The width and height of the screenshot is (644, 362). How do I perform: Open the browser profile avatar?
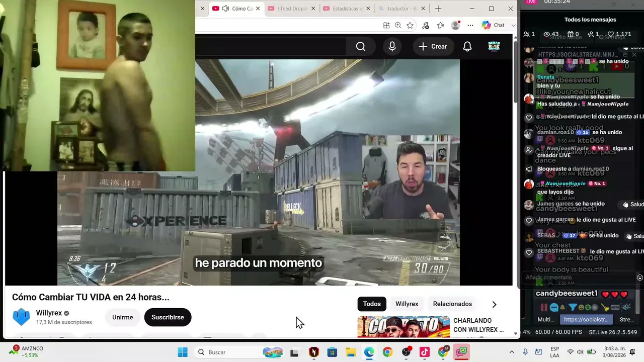tap(455, 25)
